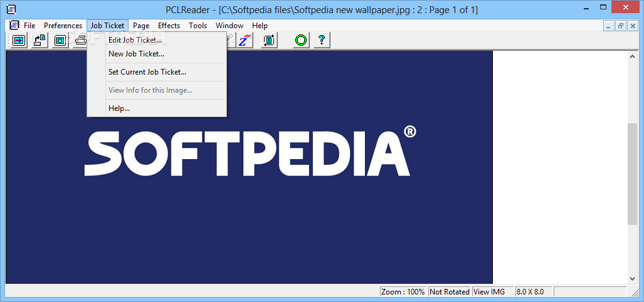This screenshot has width=644, height=302.
Task: Minimize the inner document window
Action: [x=609, y=26]
